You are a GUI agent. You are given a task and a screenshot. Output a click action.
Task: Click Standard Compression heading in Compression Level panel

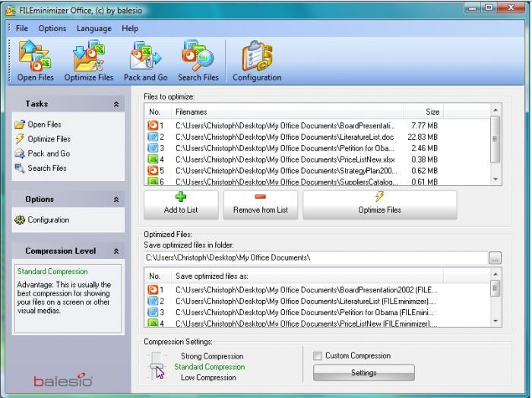click(52, 272)
